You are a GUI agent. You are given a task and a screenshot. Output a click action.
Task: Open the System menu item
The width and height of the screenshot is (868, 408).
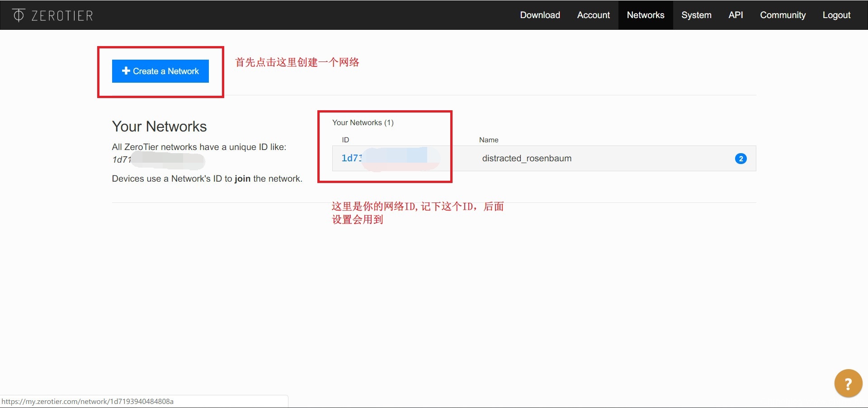pos(696,15)
